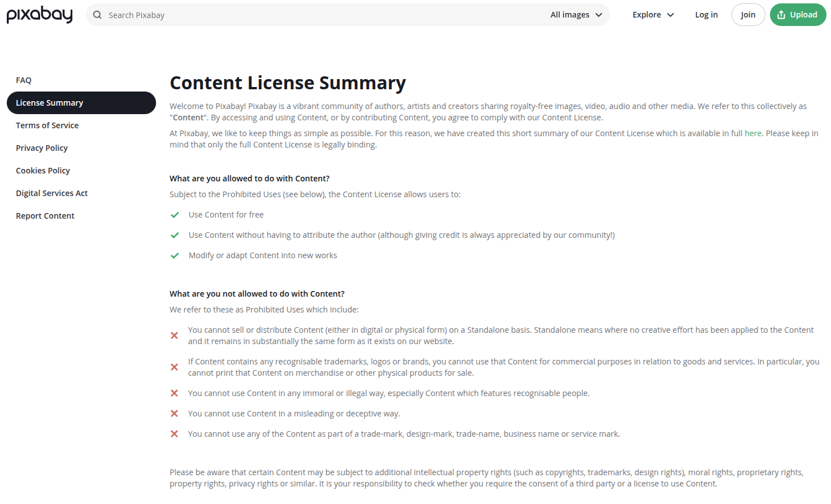Select Digital Services Act sidebar item
The height and width of the screenshot is (504, 831).
[x=52, y=193]
